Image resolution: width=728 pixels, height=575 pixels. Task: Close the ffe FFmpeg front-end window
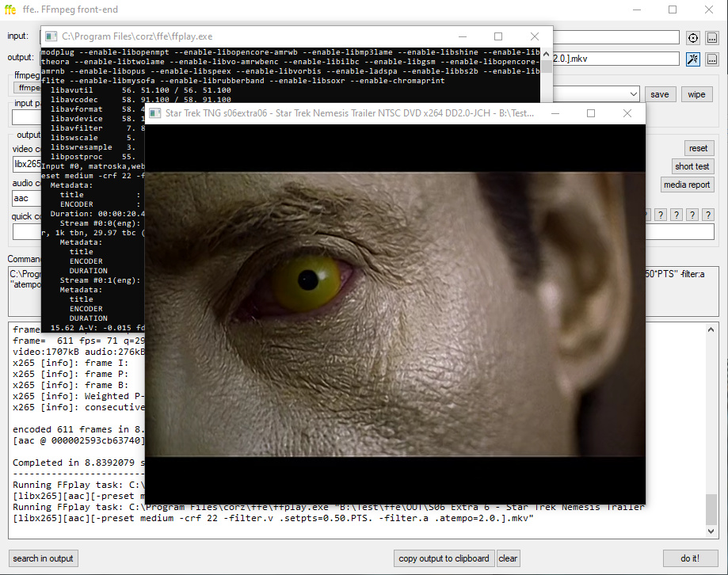[x=708, y=10]
